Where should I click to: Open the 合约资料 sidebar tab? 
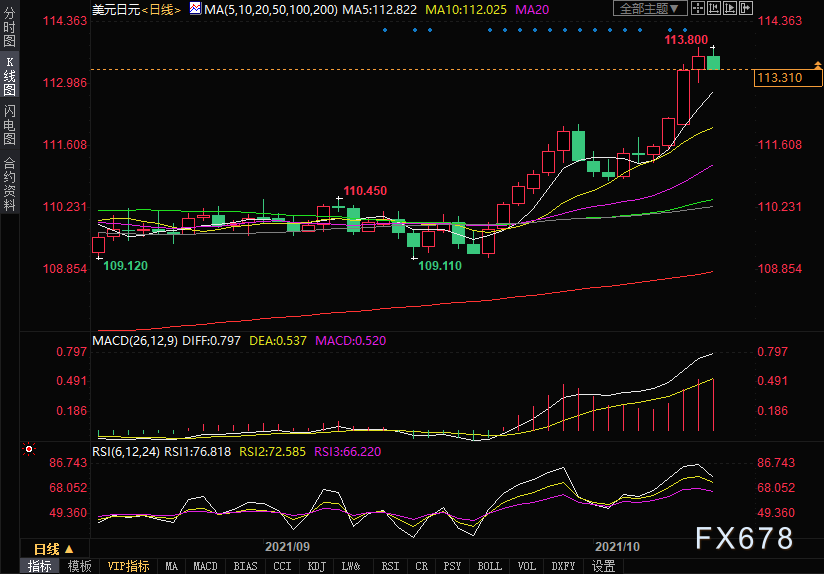pyautogui.click(x=10, y=183)
